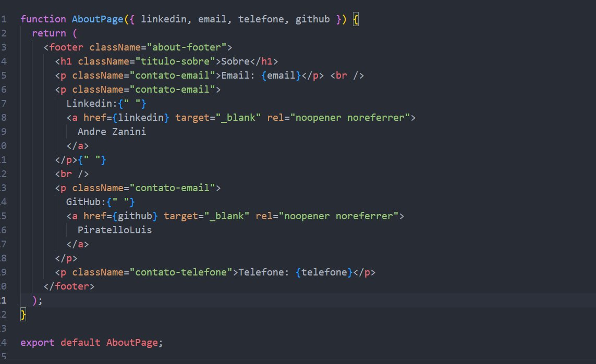This screenshot has height=364, width=596.
Task: Click the href={github} attribute
Action: click(120, 216)
